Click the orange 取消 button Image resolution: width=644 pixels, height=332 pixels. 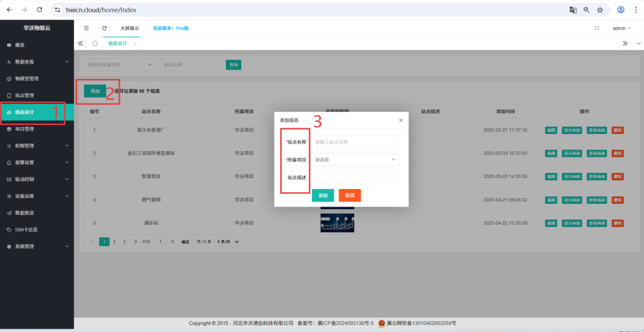(x=350, y=195)
